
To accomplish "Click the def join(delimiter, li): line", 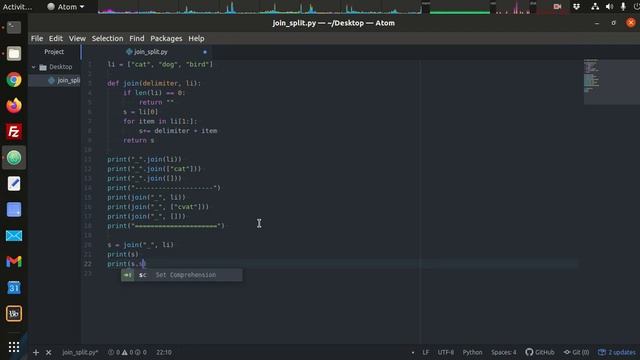I will (154, 83).
